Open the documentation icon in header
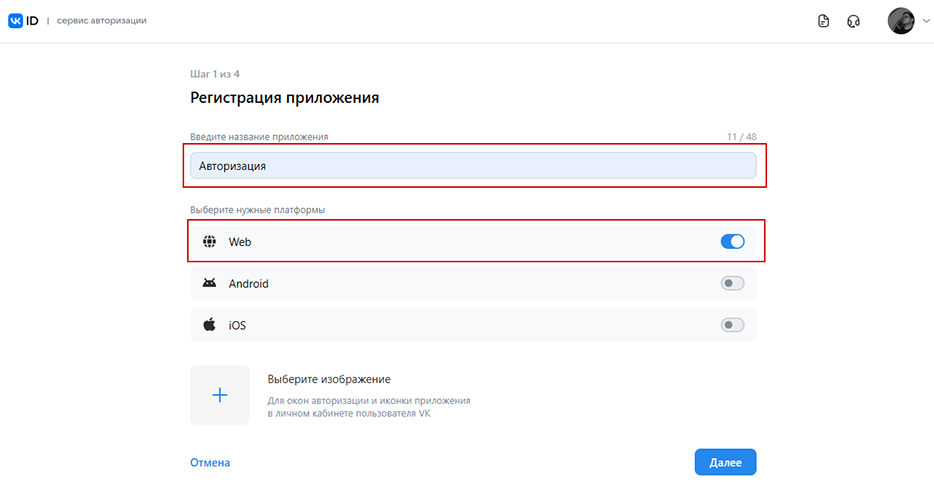Image resolution: width=934 pixels, height=503 pixels. [823, 21]
